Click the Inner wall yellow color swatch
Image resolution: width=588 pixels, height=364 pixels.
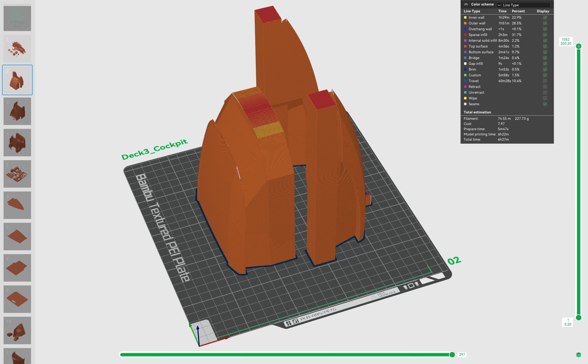click(465, 18)
